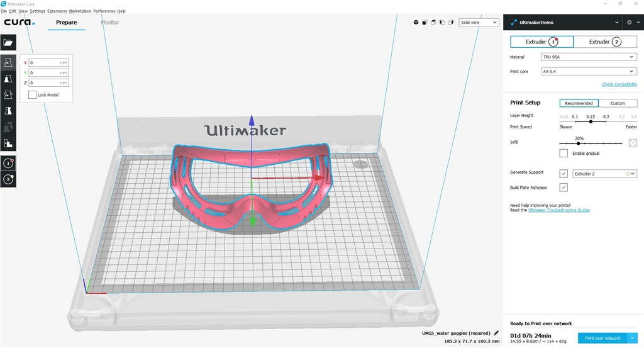Click the pencil icon to rename job
This screenshot has height=348, width=644.
pos(496,333)
